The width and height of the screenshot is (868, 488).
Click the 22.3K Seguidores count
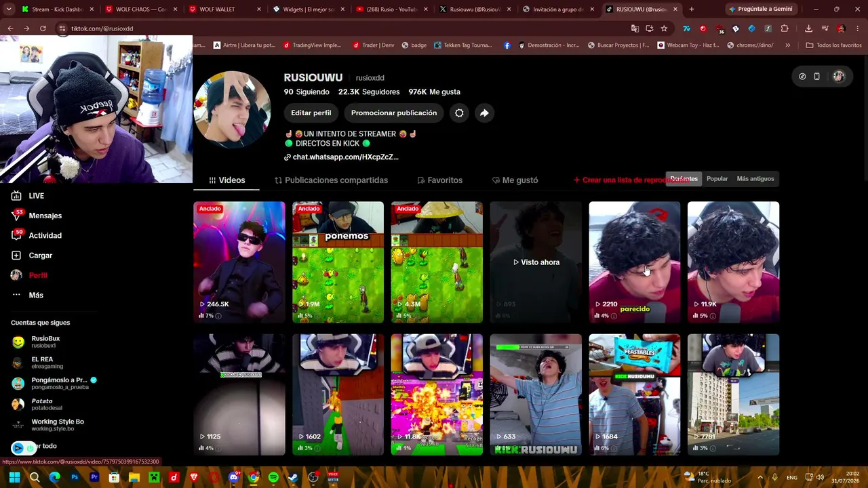[x=369, y=92]
